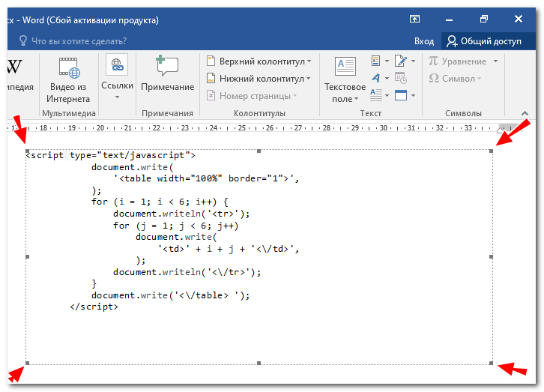Collapse the ribbon with the chevron arrow
Screen dimensions: 544x392
(525, 113)
